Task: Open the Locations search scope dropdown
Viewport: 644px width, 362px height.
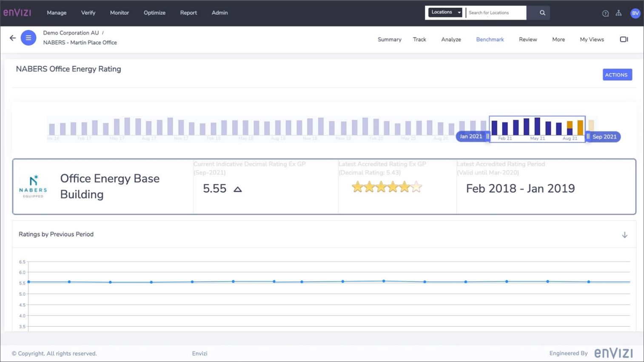Action: 445,12
